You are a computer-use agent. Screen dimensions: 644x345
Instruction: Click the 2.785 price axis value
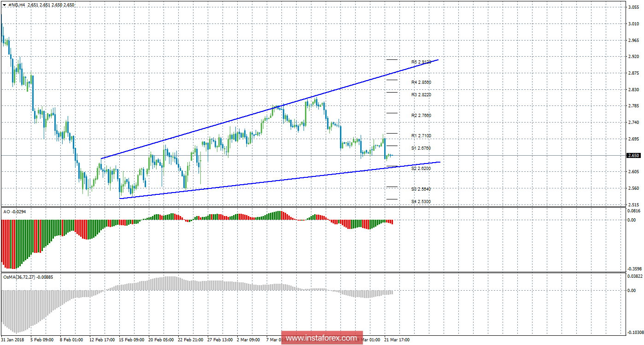633,106
